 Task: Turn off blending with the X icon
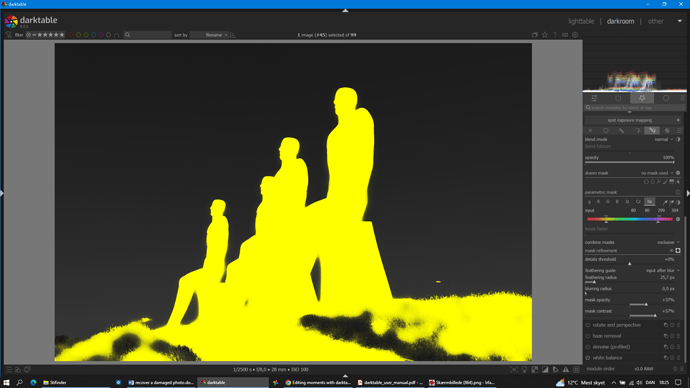[x=590, y=131]
